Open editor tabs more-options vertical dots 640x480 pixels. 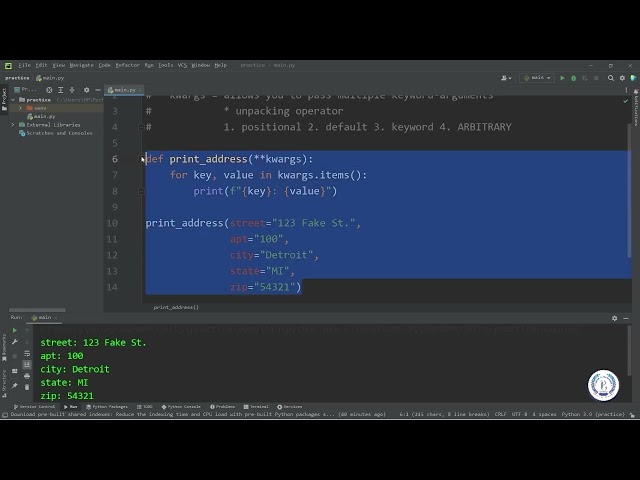pyautogui.click(x=626, y=90)
